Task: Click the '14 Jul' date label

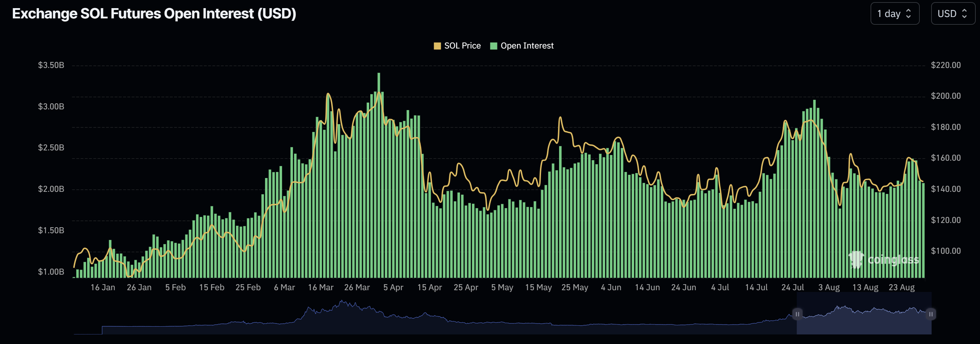Action: (756, 287)
